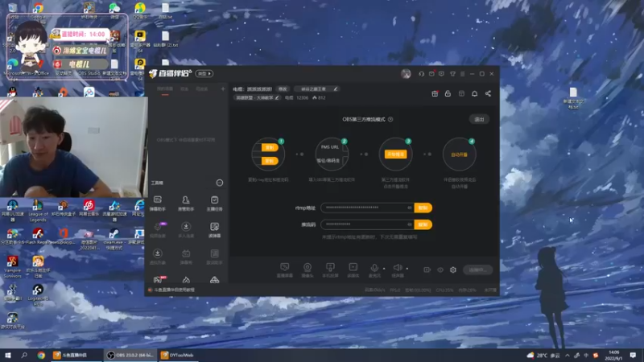
Task: Open the 歌词助手 tool
Action: [214, 257]
